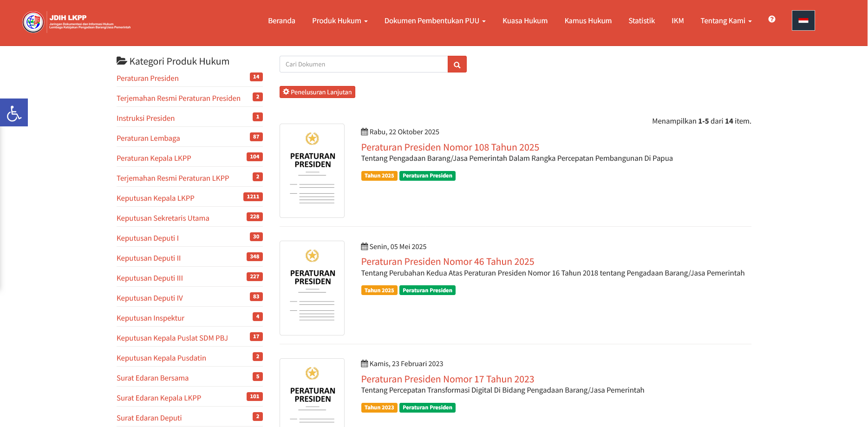Open document thumbnail for Perpres Nomor 46
868x427 pixels.
[312, 288]
